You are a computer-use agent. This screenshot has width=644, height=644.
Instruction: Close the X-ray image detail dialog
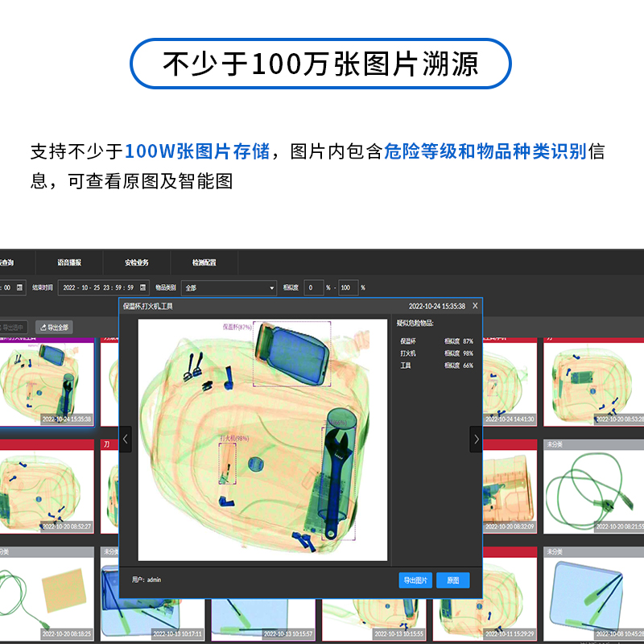click(x=475, y=306)
